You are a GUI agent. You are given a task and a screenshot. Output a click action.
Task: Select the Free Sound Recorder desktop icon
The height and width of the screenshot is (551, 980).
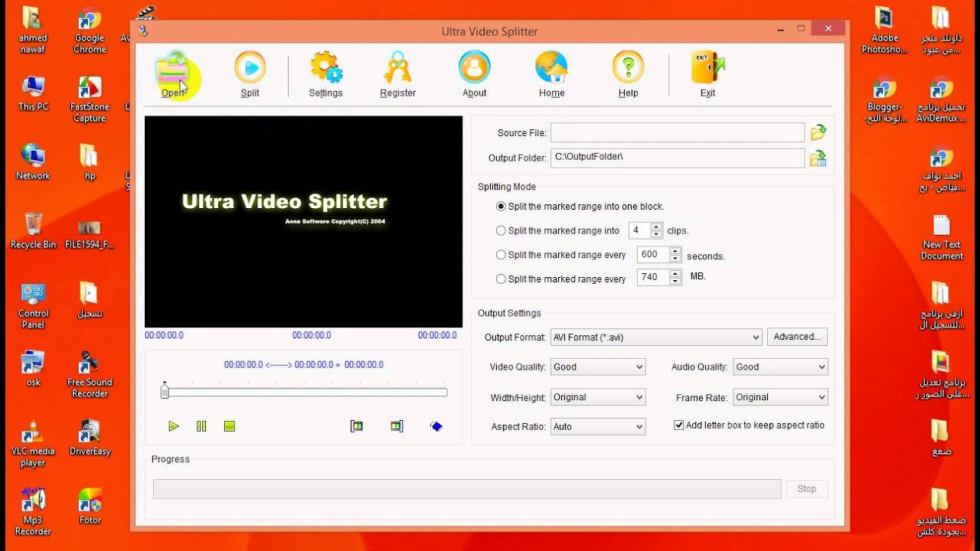(90, 375)
